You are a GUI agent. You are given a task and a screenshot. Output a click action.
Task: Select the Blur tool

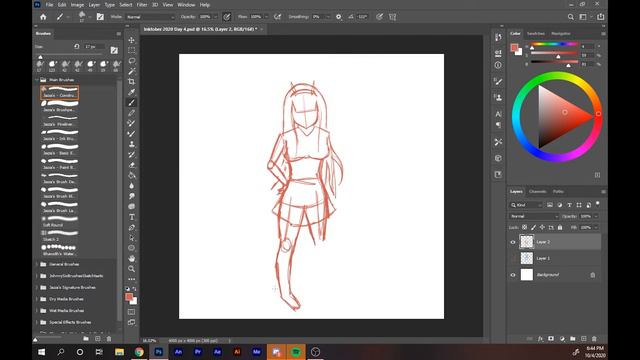131,186
